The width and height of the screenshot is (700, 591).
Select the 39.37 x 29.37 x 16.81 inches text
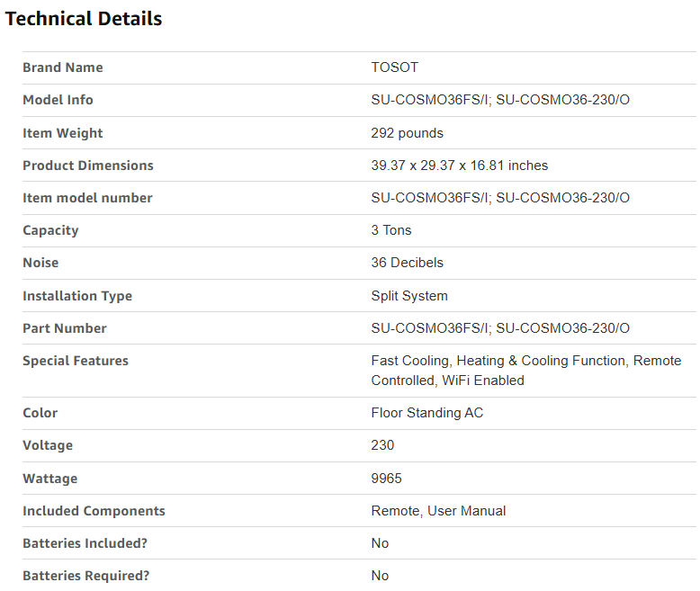pyautogui.click(x=460, y=166)
